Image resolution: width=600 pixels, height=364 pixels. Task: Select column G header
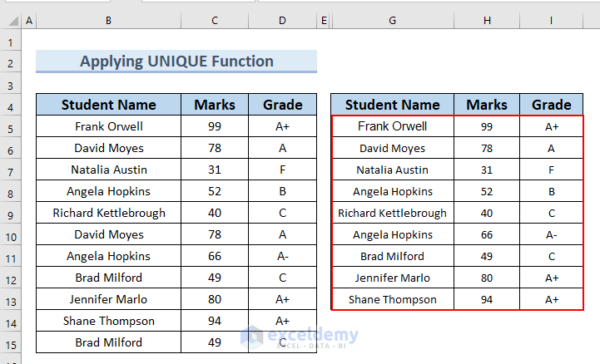pyautogui.click(x=392, y=19)
